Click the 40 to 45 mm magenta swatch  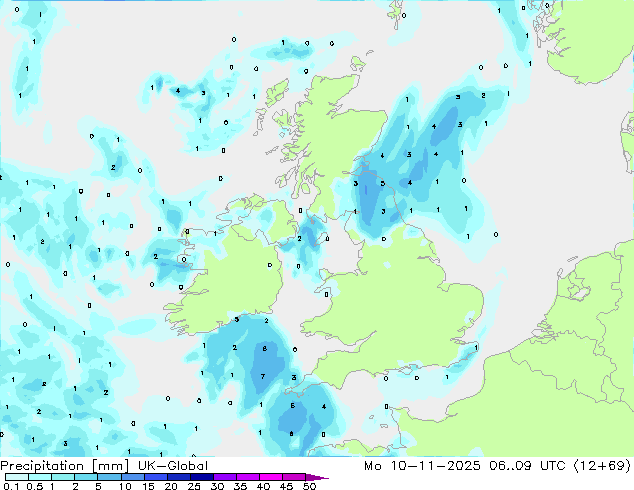(x=271, y=477)
